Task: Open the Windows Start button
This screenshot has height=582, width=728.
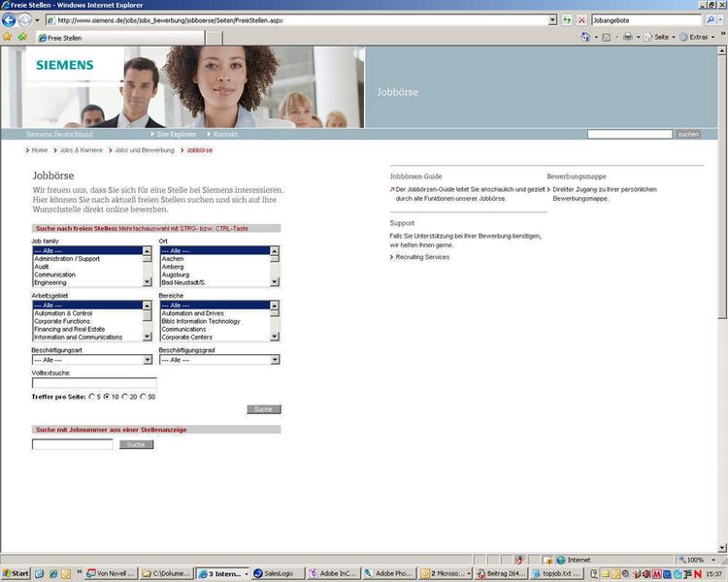Action: click(16, 573)
